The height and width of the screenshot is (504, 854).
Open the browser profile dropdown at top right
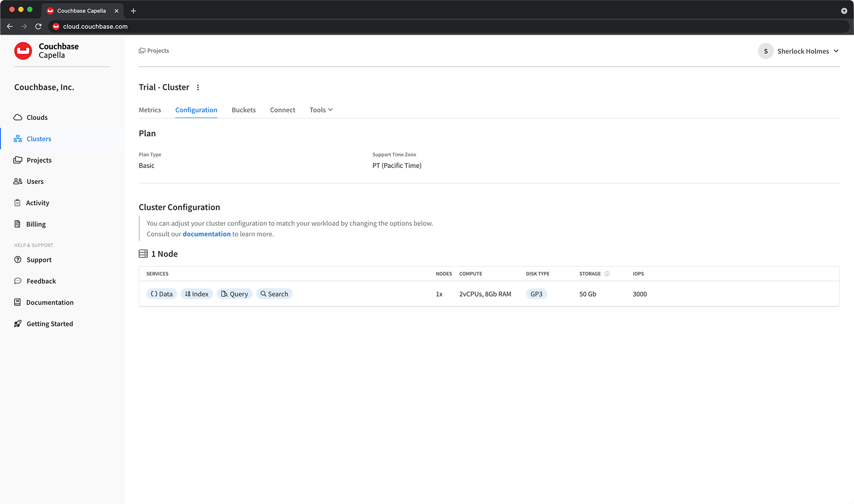tap(844, 11)
